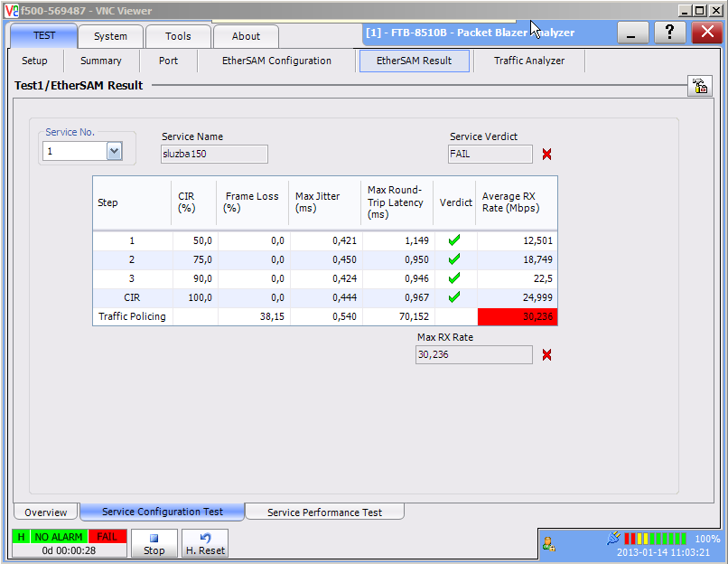
Task: Click the battery level bar indicator
Action: click(x=655, y=539)
